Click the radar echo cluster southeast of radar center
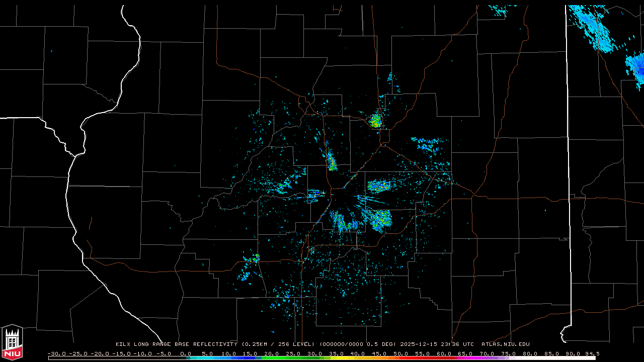The width and height of the screenshot is (644, 362). (x=380, y=219)
